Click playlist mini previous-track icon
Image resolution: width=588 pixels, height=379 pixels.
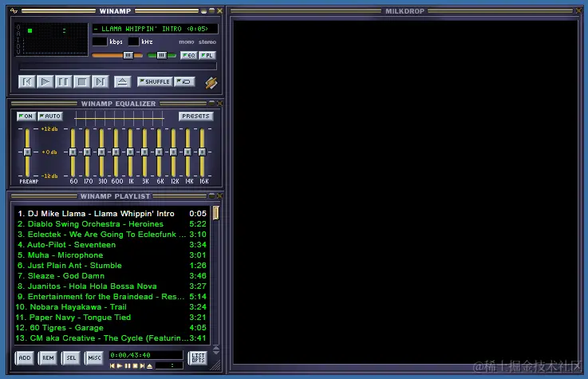tap(112, 365)
